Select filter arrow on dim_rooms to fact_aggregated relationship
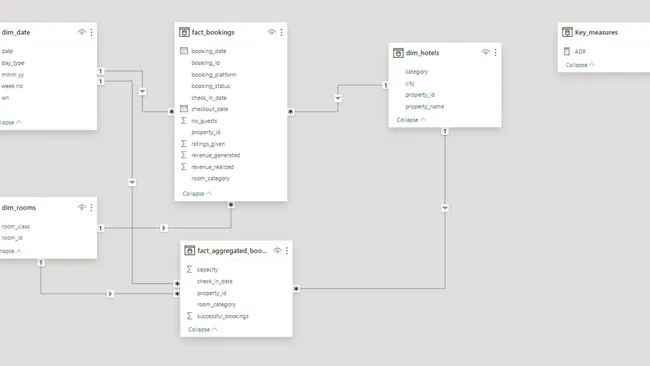 [x=110, y=293]
